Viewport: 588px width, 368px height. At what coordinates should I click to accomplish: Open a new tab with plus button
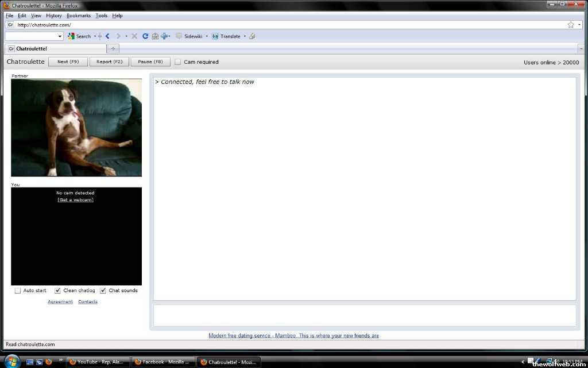113,49
